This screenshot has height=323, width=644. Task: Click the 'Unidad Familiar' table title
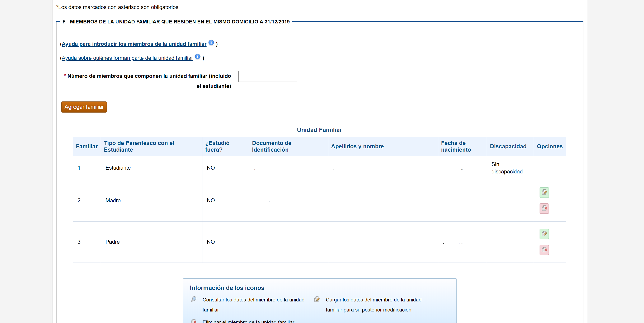[319, 130]
